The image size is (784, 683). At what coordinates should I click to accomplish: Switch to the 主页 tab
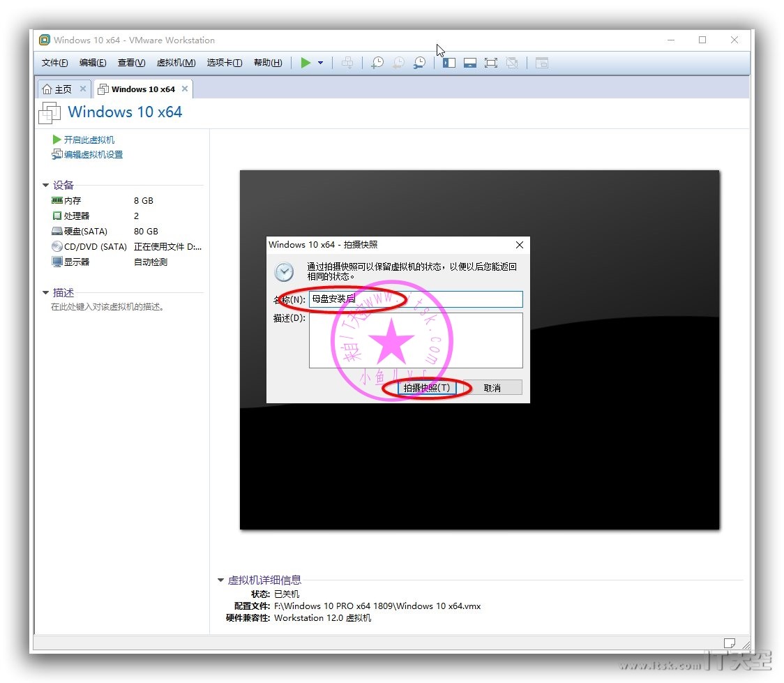(x=64, y=89)
